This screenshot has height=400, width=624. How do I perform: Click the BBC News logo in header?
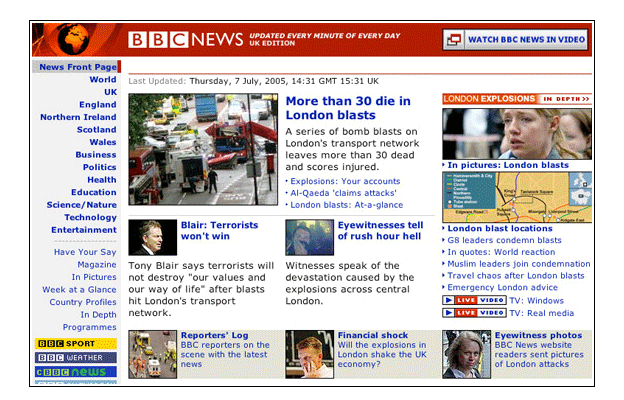[186, 40]
